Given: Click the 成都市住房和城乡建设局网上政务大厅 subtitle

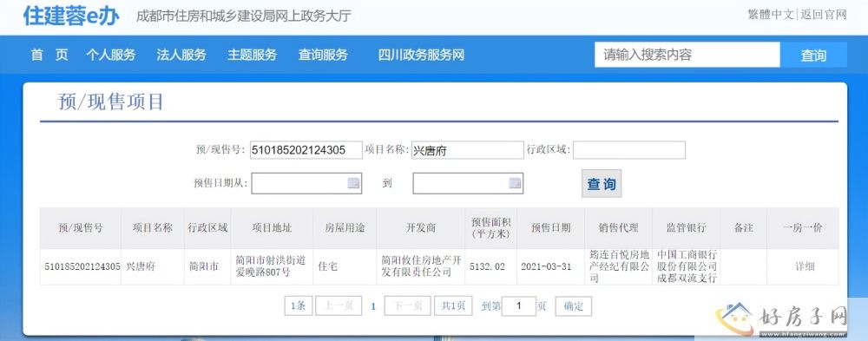Looking at the screenshot, I should (x=244, y=16).
